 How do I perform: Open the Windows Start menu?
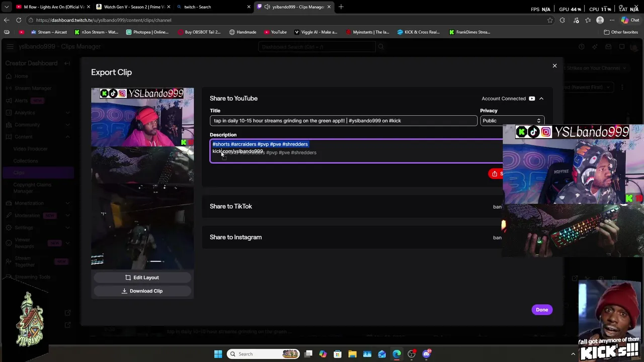coord(218,354)
